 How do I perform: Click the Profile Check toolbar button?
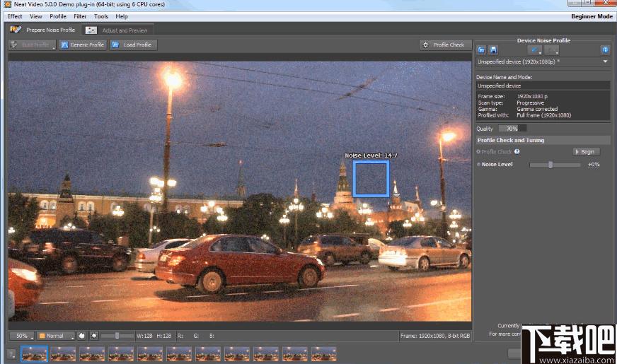point(444,45)
